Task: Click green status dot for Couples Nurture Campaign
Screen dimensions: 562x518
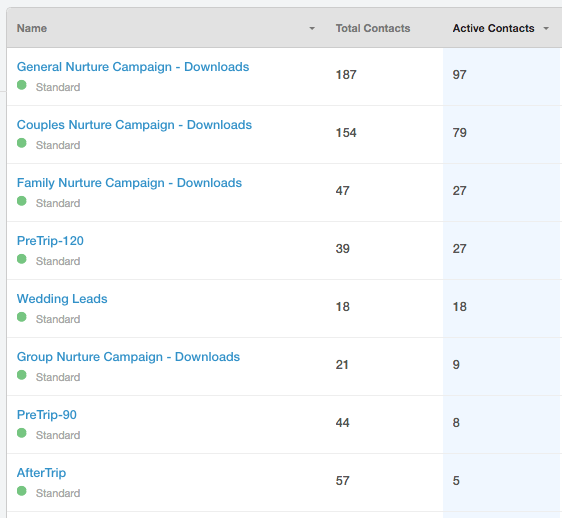Action: pyautogui.click(x=22, y=143)
